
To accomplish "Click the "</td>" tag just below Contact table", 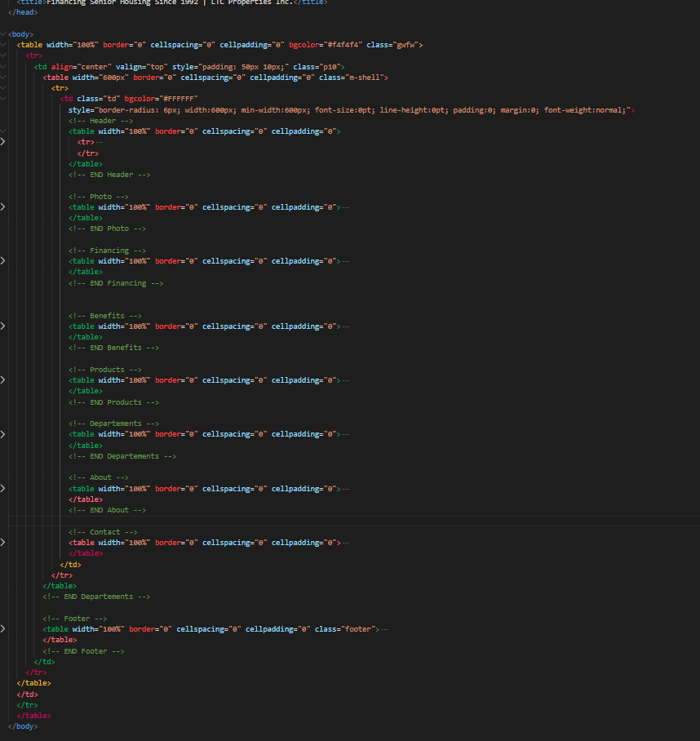I will pyautogui.click(x=70, y=565).
